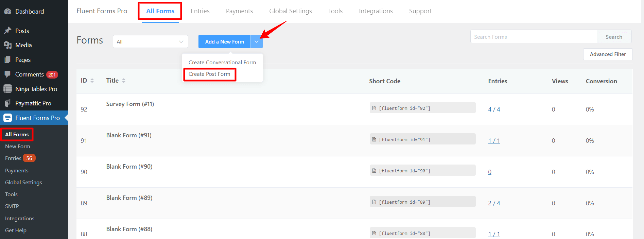Click the Comments speech bubble icon
The width and height of the screenshot is (644, 239).
pyautogui.click(x=7, y=74)
